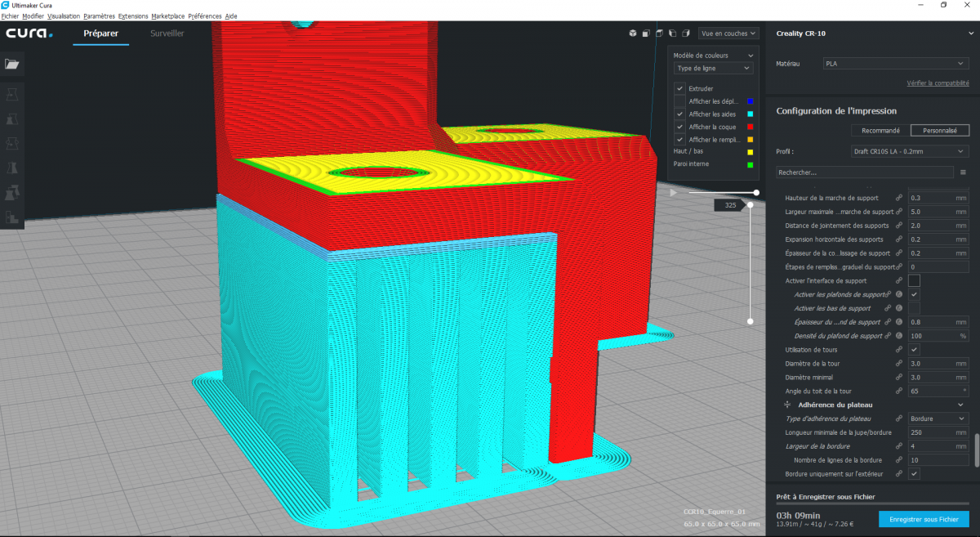The image size is (980, 537).
Task: Click link icon for Type d'adhérence du plateau
Action: [899, 418]
